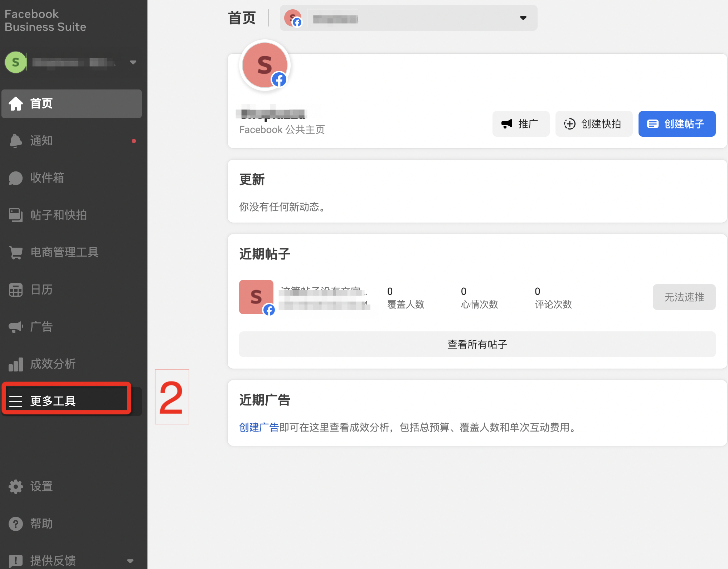Open 广告 in the sidebar

click(72, 327)
